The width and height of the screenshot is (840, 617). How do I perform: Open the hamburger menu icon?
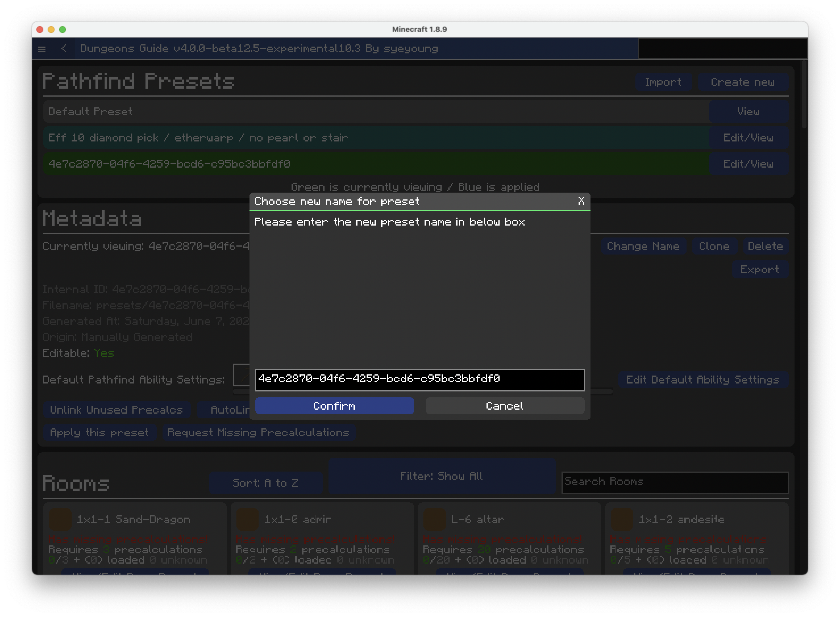tap(42, 49)
